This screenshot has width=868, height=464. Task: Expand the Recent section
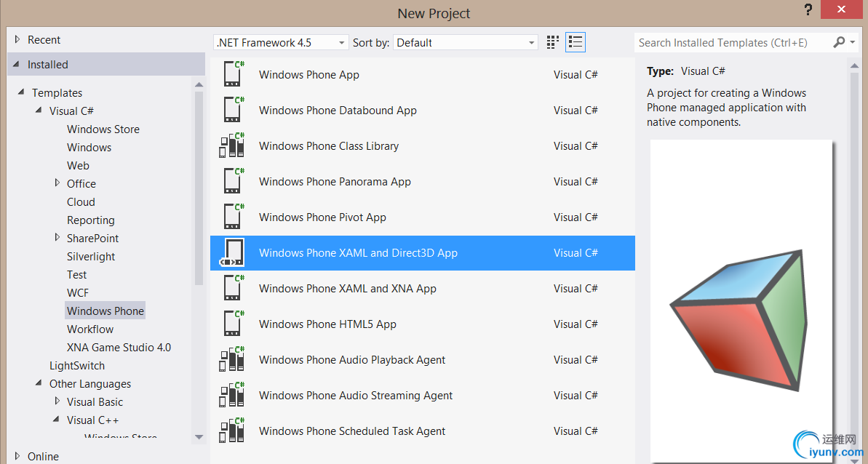(17, 40)
